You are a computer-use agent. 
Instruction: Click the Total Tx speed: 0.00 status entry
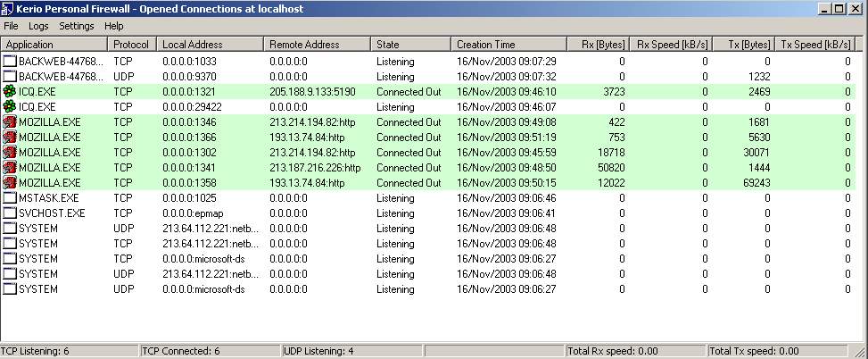(777, 351)
